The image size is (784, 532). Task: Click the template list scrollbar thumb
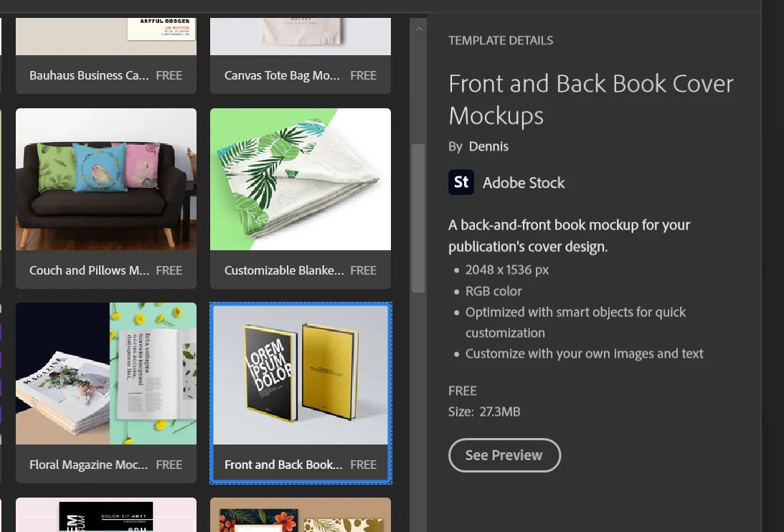click(418, 218)
